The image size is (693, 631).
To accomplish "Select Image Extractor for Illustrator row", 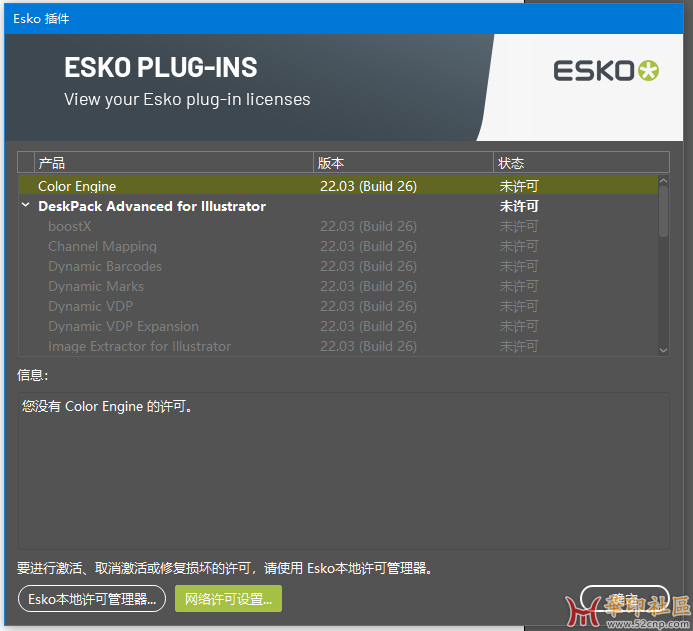I will tap(338, 346).
